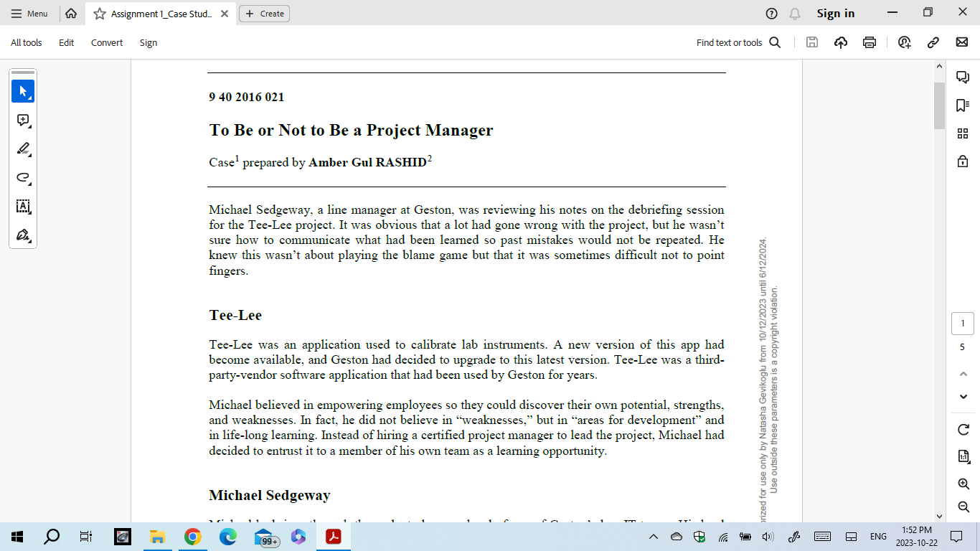Toggle the page thumbnails panel

click(x=962, y=133)
